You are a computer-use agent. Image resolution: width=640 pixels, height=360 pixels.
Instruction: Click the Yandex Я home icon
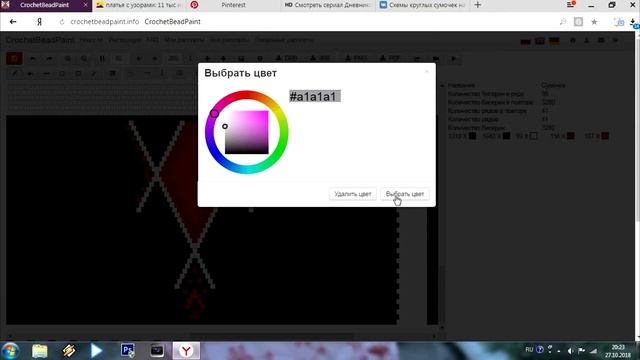(x=39, y=22)
